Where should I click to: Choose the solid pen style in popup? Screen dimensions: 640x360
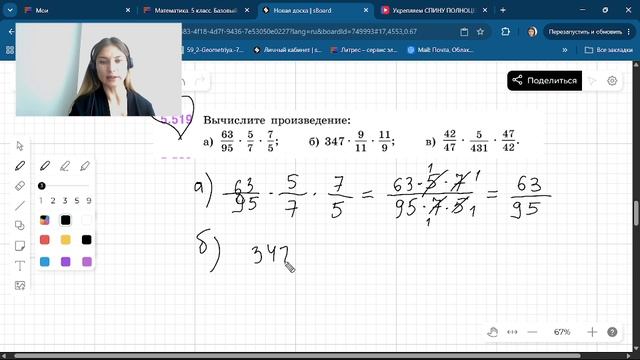45,166
